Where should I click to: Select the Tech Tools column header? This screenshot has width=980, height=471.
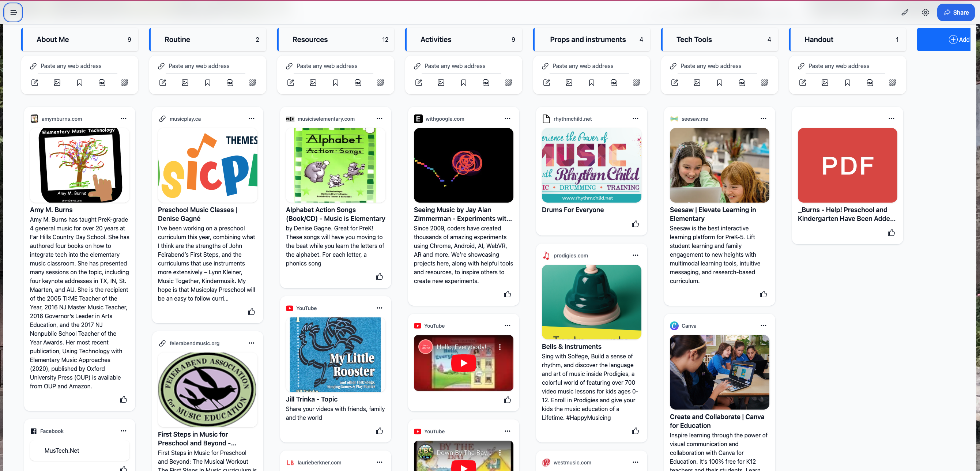click(720, 39)
